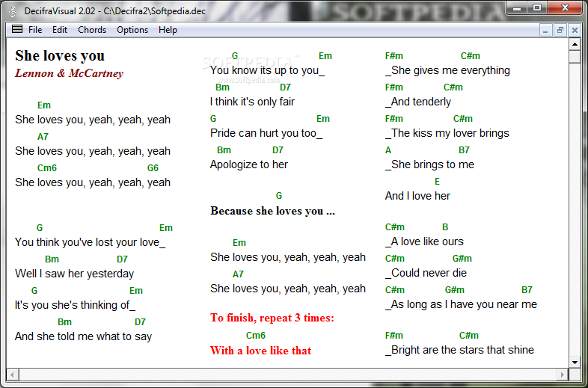Click the lyric 'You think you've lost your love_'

[90, 242]
